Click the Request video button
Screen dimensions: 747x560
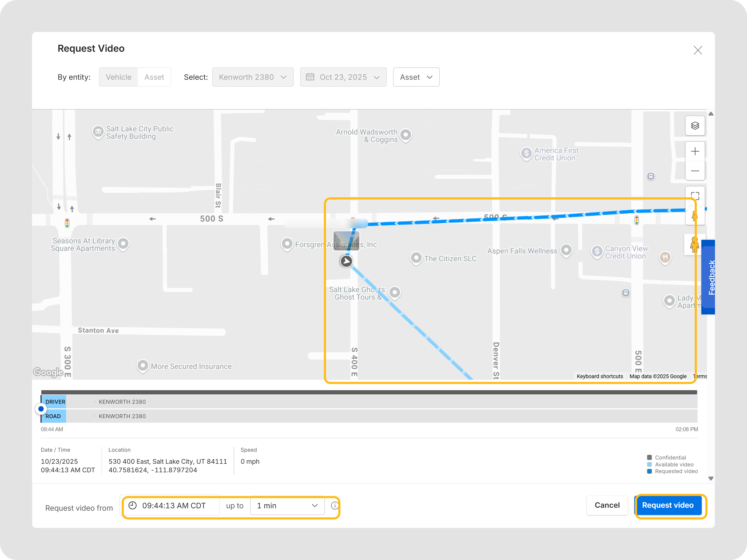point(668,505)
